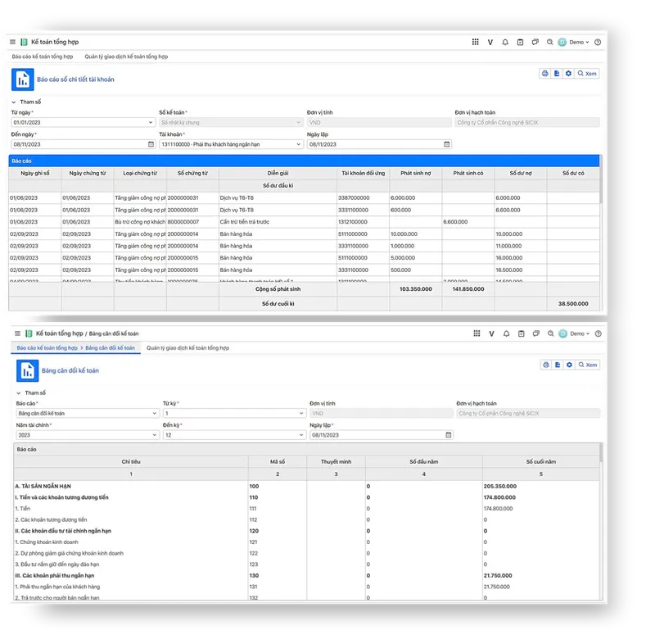Open the Năm tài chính 2023 dropdown
The height and width of the screenshot is (644, 655).
pos(87,435)
